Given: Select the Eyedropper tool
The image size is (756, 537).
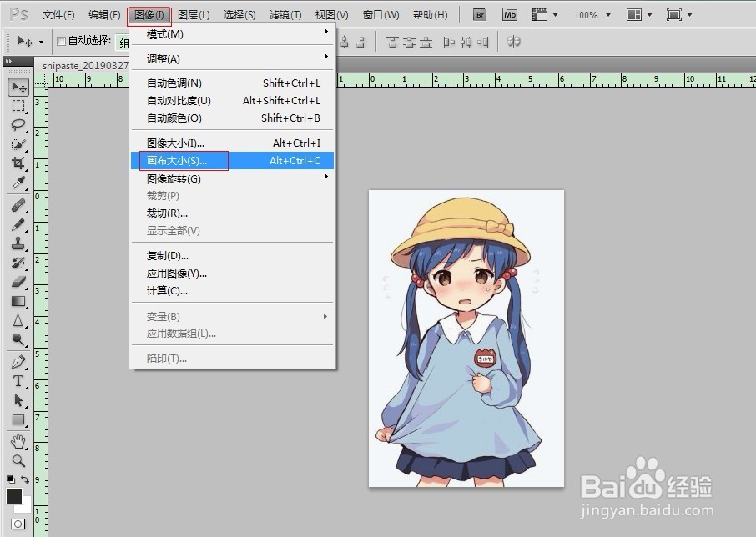Looking at the screenshot, I should (x=18, y=183).
